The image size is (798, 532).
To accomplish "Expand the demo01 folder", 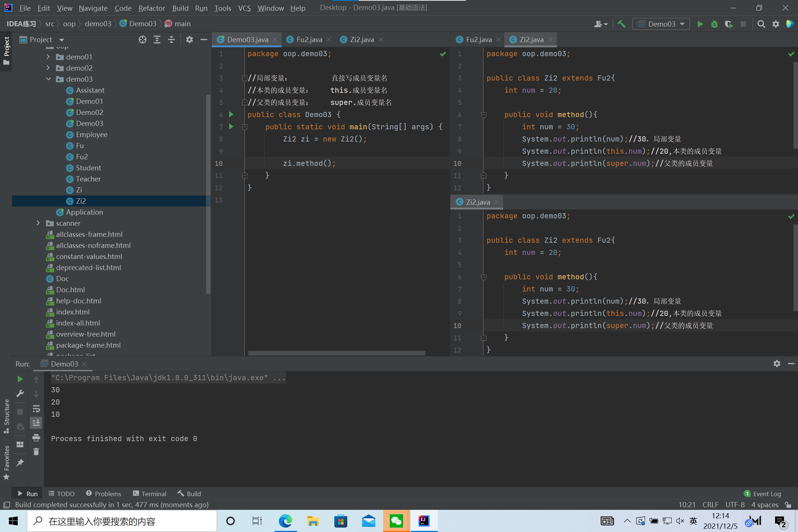I will click(48, 57).
